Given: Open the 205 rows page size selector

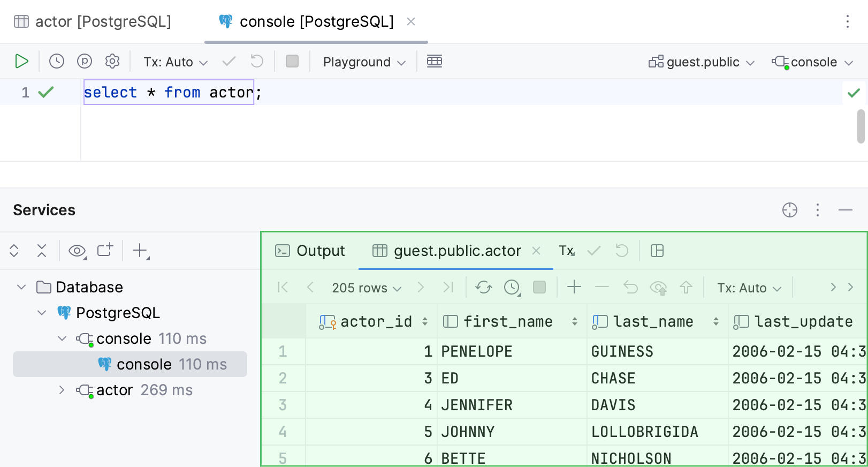Looking at the screenshot, I should pos(366,288).
